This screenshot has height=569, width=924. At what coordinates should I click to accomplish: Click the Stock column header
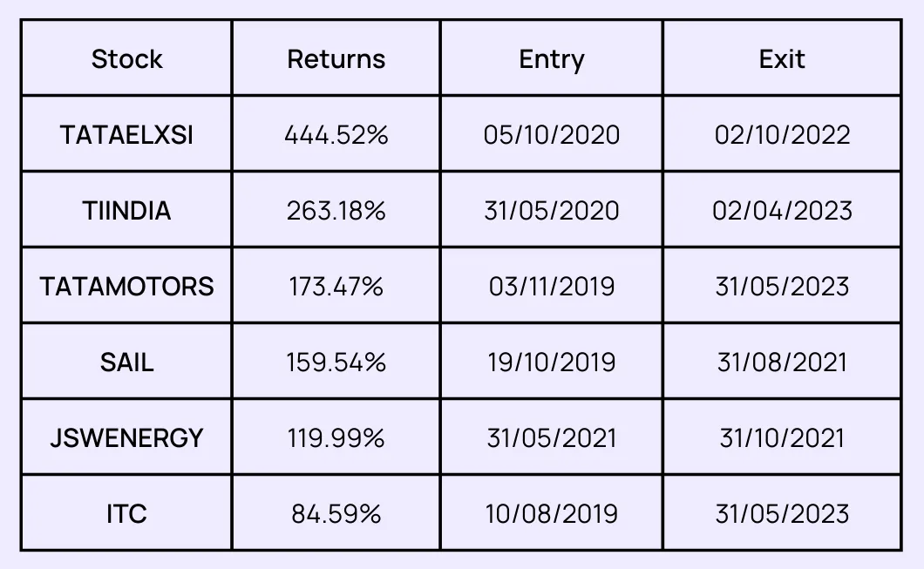point(126,59)
